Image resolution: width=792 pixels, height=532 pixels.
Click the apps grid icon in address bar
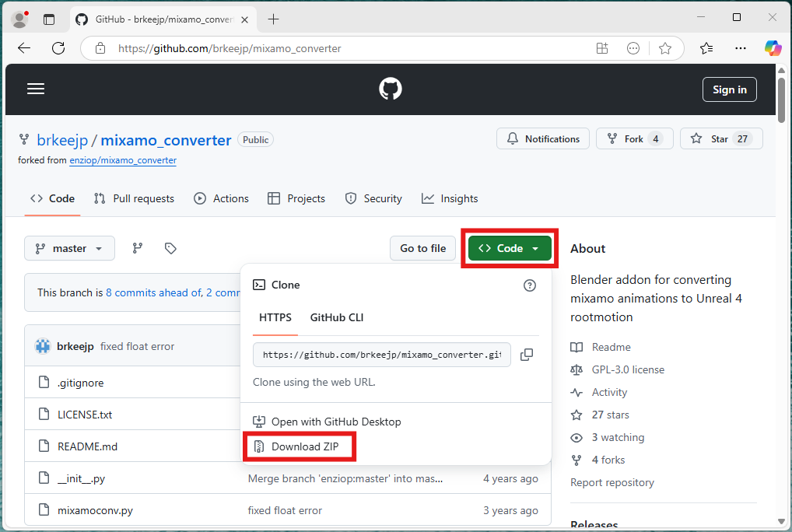pos(602,48)
